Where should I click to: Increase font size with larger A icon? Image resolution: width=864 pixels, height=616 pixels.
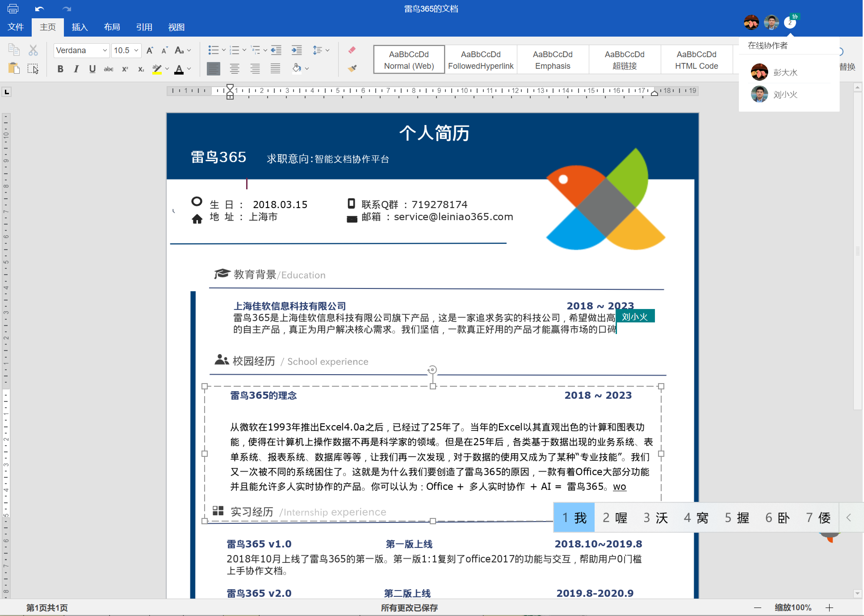(x=150, y=50)
